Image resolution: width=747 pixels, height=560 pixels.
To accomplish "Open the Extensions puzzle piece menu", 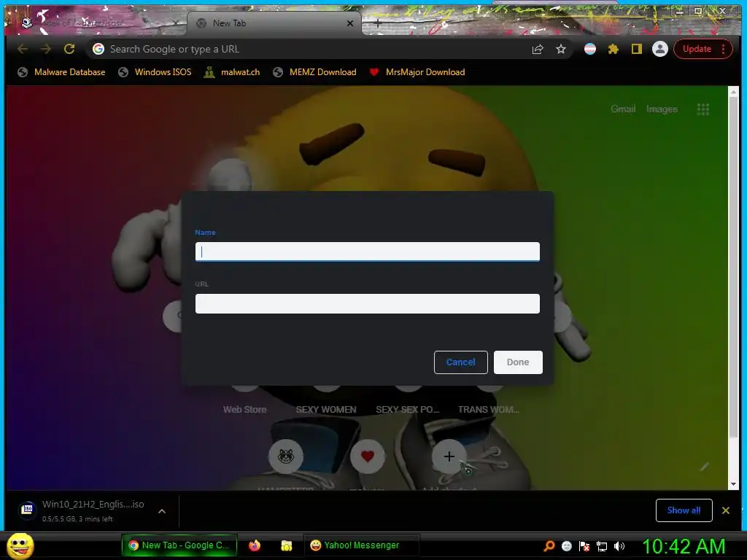I will tap(613, 49).
